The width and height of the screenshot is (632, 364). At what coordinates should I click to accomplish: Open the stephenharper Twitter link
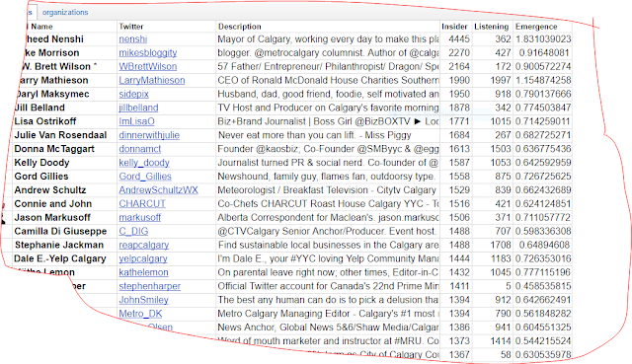[x=149, y=286]
